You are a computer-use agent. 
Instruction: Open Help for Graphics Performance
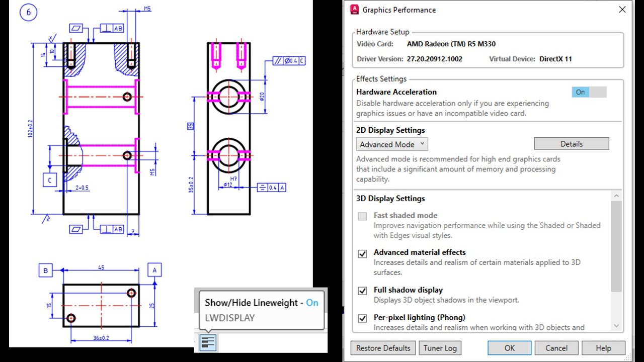603,348
